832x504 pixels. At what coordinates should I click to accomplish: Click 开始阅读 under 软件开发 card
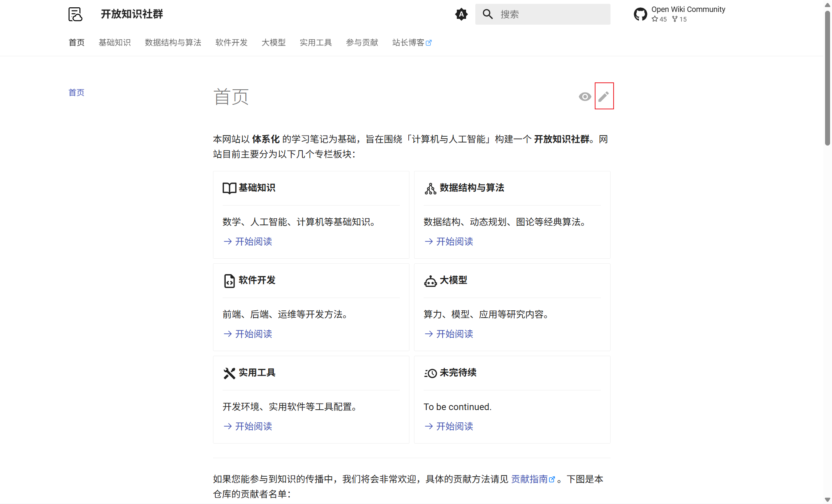coord(253,334)
